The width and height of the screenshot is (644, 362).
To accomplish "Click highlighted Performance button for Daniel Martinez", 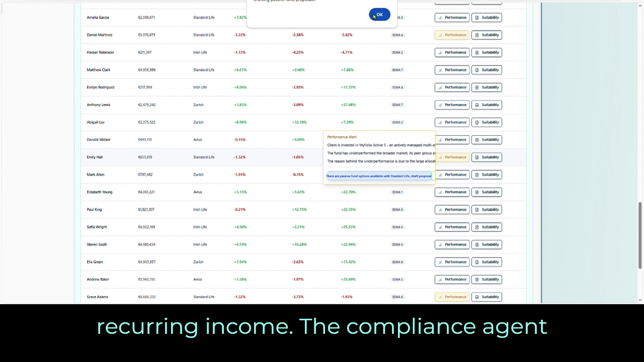I will 452,35.
